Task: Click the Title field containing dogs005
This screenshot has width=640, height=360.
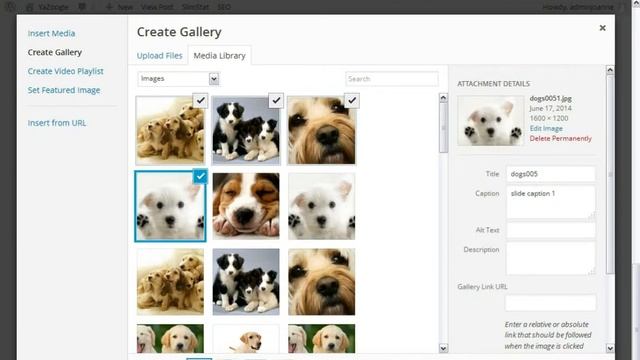Action: click(x=551, y=174)
